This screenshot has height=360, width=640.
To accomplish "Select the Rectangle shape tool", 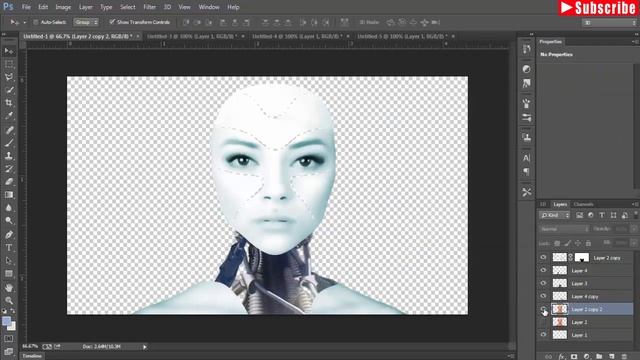I will pos(9,274).
